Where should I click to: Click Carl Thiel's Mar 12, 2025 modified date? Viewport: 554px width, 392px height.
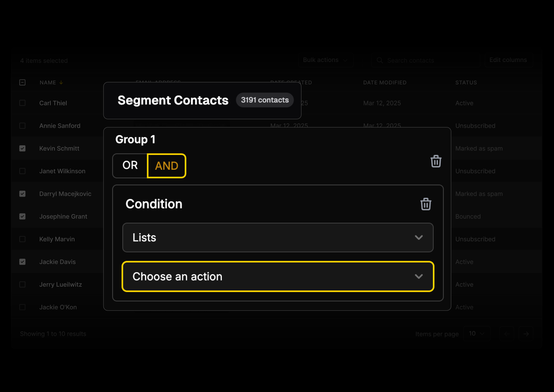click(382, 103)
